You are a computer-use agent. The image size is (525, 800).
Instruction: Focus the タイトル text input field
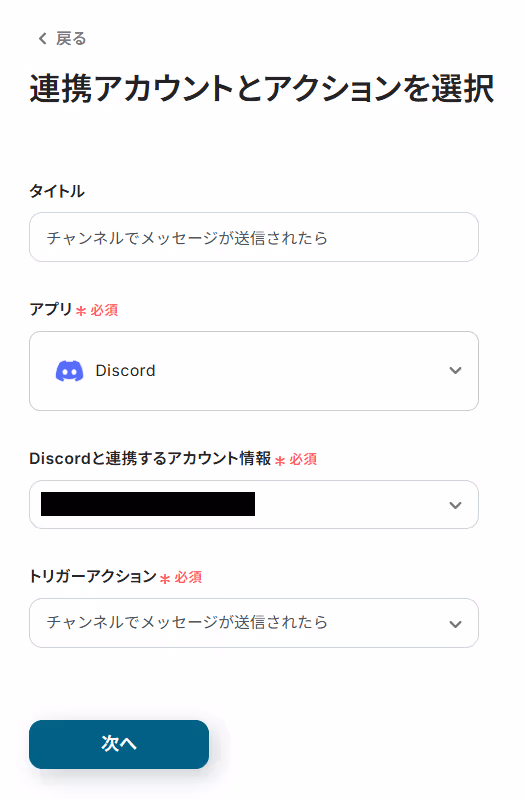click(254, 237)
